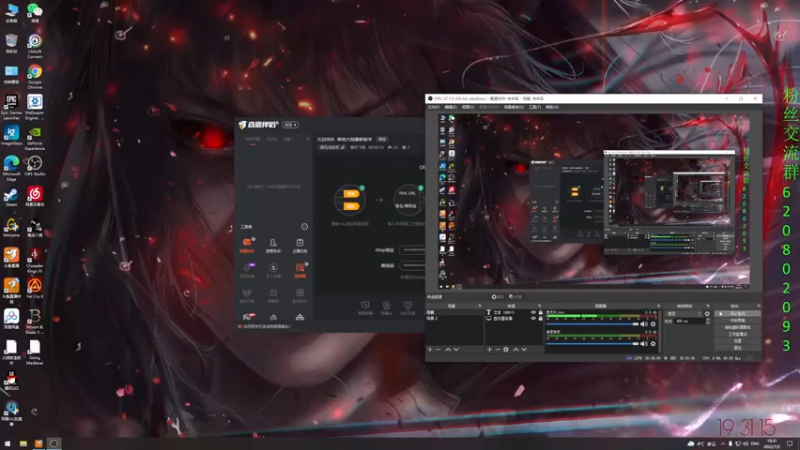The image size is (800, 450).
Task: Open 视图 menu in OBS
Action: click(468, 107)
